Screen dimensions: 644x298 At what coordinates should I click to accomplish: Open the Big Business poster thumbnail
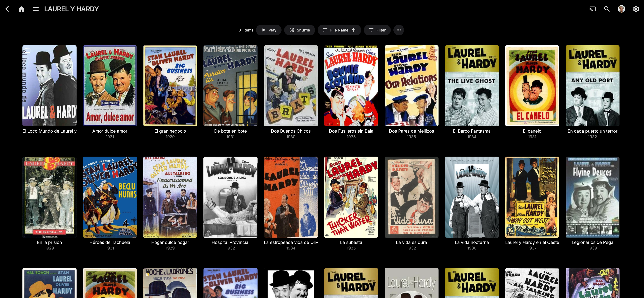coord(170,86)
